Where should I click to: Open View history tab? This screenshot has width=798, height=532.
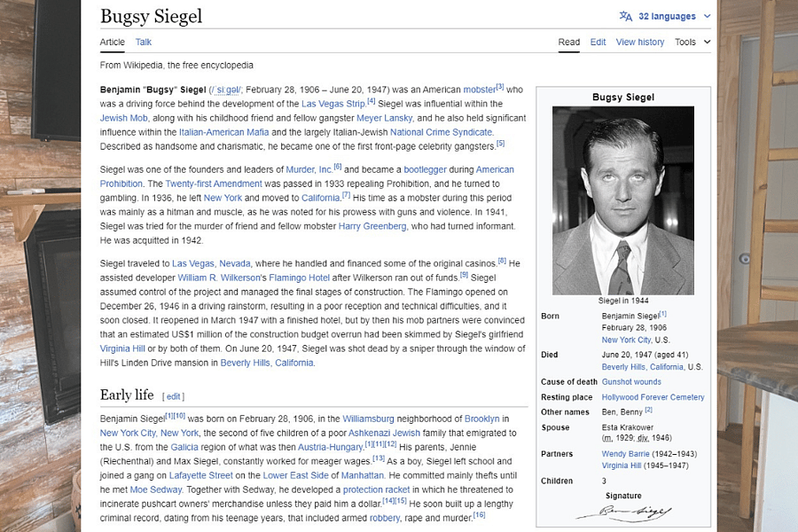coord(640,43)
